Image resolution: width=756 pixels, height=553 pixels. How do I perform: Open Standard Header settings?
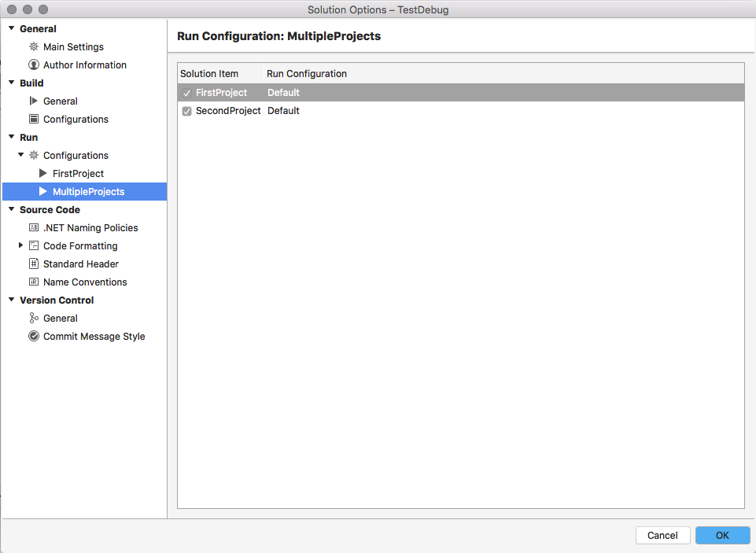tap(81, 264)
